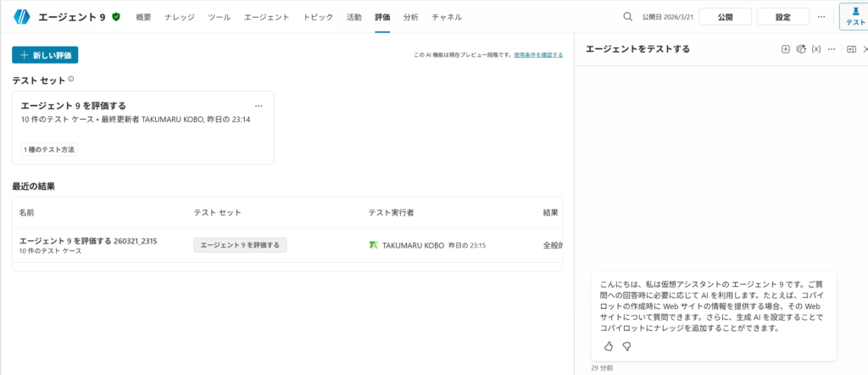Click the 公開 button
Viewport: 868px width, 375px height.
[725, 17]
